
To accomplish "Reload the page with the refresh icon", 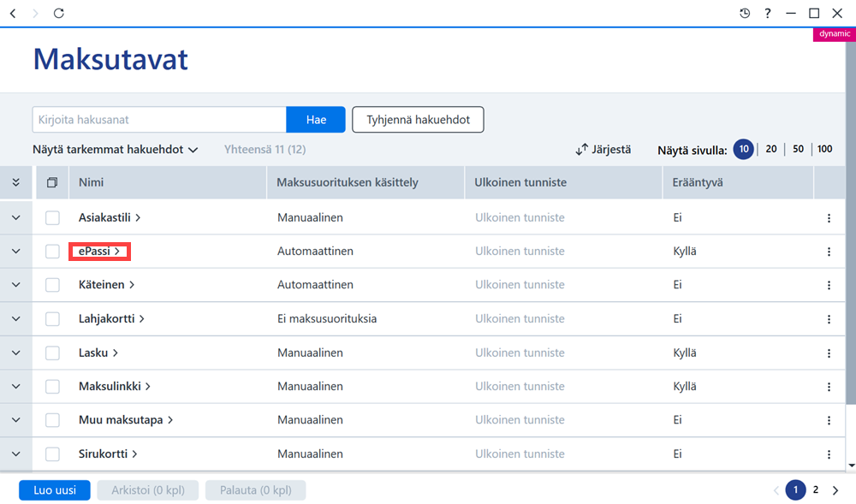I will click(59, 13).
